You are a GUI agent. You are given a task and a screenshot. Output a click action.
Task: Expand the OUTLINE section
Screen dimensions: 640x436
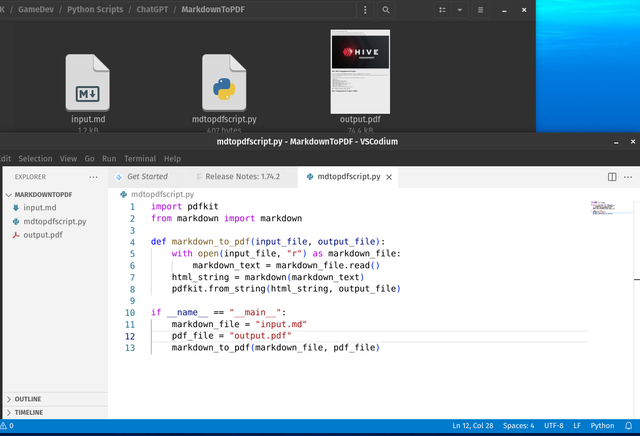[x=28, y=399]
